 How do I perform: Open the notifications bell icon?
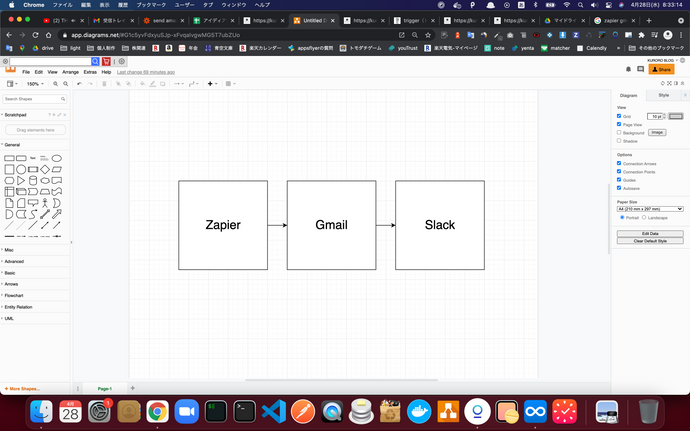click(628, 69)
